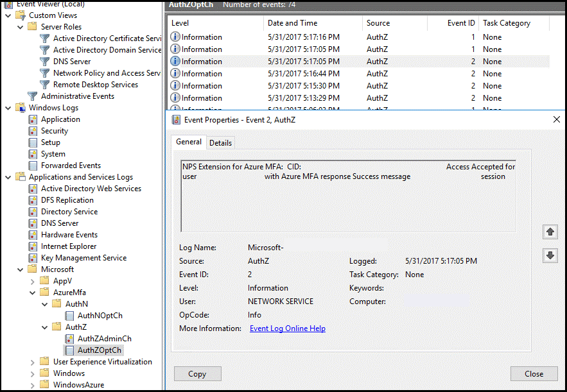Viewport: 567px width, 392px height.
Task: Click the down arrow to view next event
Action: 550,255
